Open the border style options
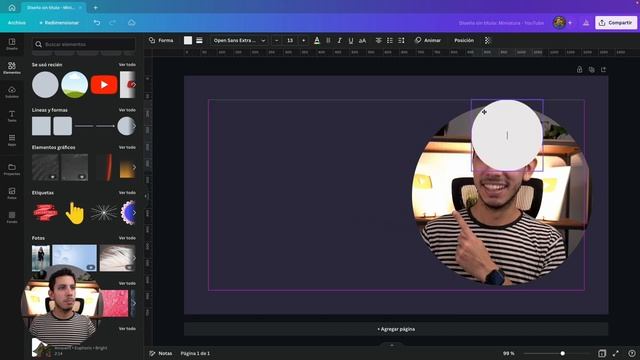This screenshot has height=360, width=640. 199,40
